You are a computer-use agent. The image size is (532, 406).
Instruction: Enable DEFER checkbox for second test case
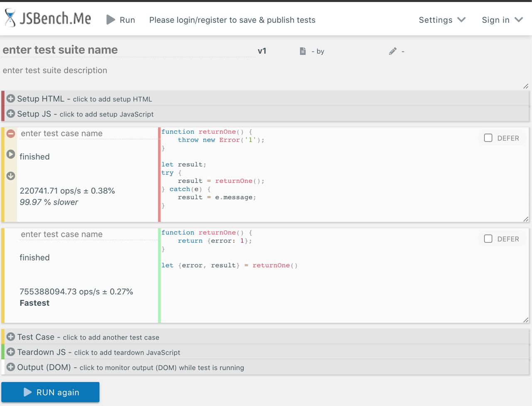point(488,239)
